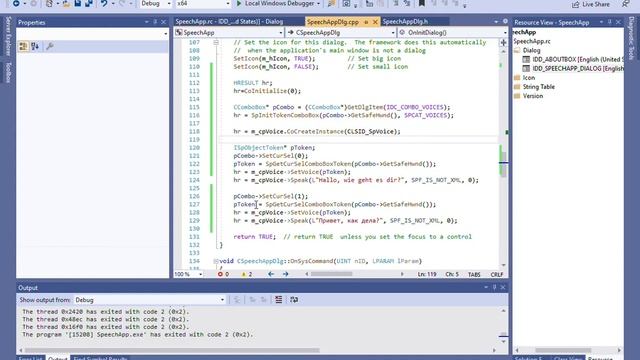Open the Live Share session
640x360 pixels.
[x=591, y=4]
